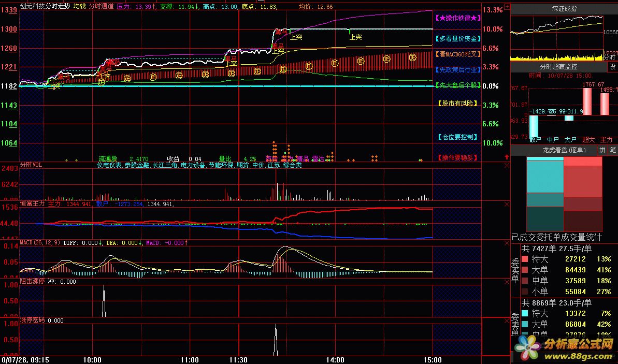
Task: Select the 分时超赢监控 panel header
Action: point(559,67)
